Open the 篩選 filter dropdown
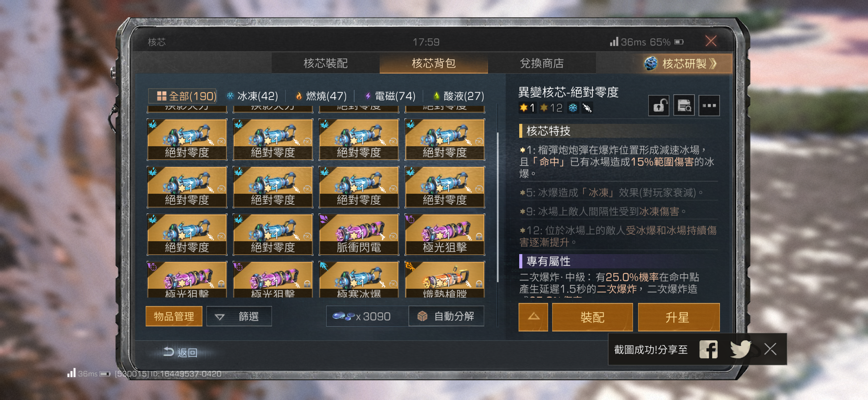Viewport: 868px width, 400px height. coord(239,316)
